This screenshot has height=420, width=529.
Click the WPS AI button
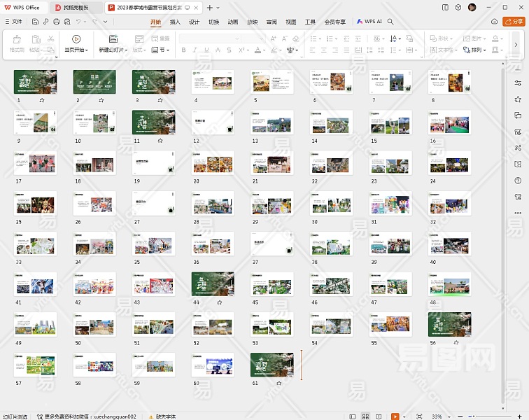[369, 22]
